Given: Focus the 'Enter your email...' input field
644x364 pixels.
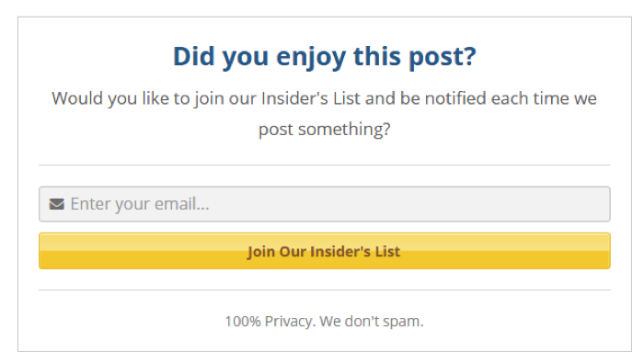Looking at the screenshot, I should click(325, 204).
